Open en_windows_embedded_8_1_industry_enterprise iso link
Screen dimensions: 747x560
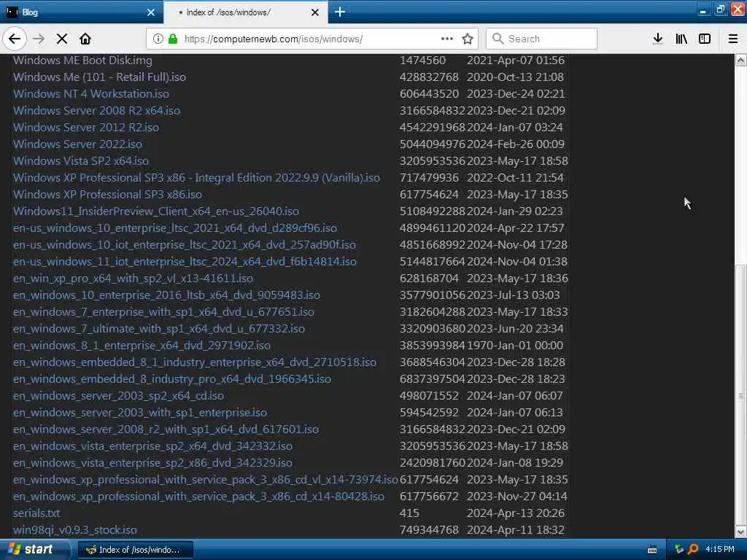coord(194,362)
